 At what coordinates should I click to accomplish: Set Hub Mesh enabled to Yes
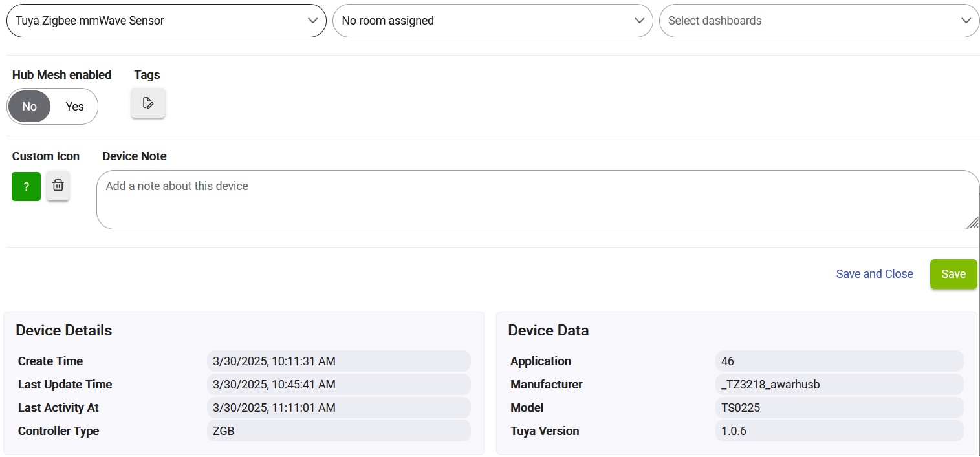74,107
